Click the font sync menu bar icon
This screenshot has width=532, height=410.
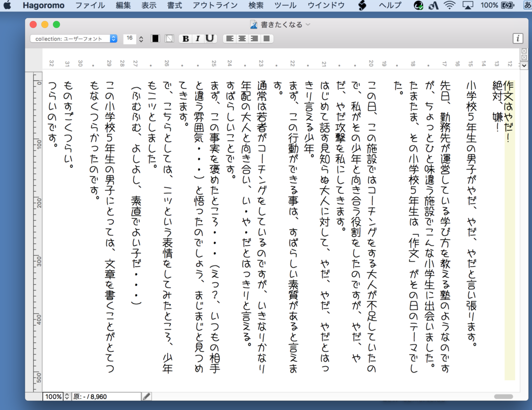(434, 5)
